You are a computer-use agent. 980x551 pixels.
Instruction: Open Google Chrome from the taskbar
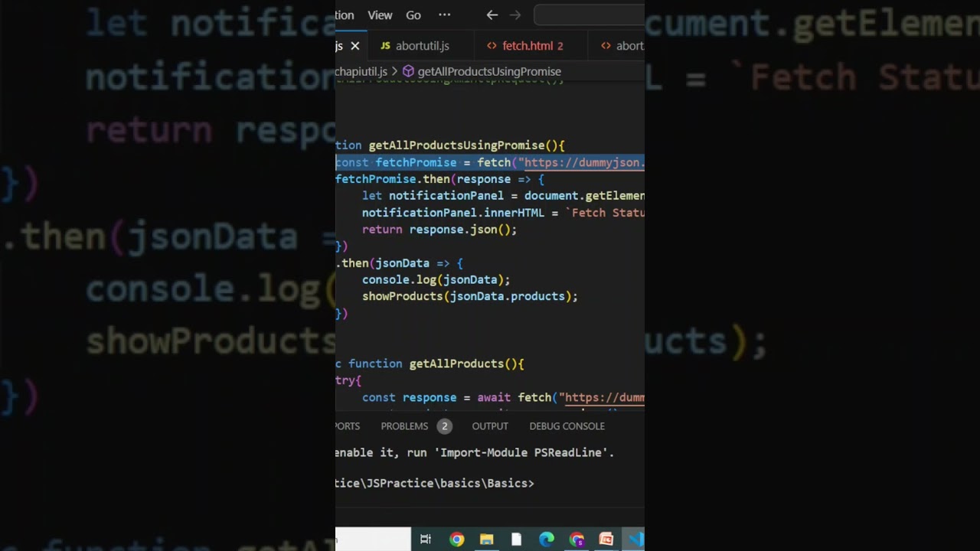456,540
